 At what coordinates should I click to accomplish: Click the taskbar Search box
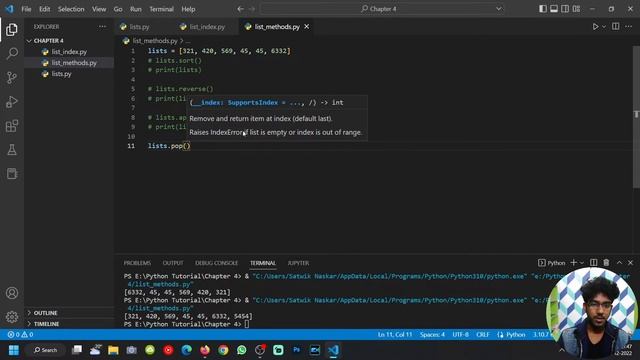point(46,350)
